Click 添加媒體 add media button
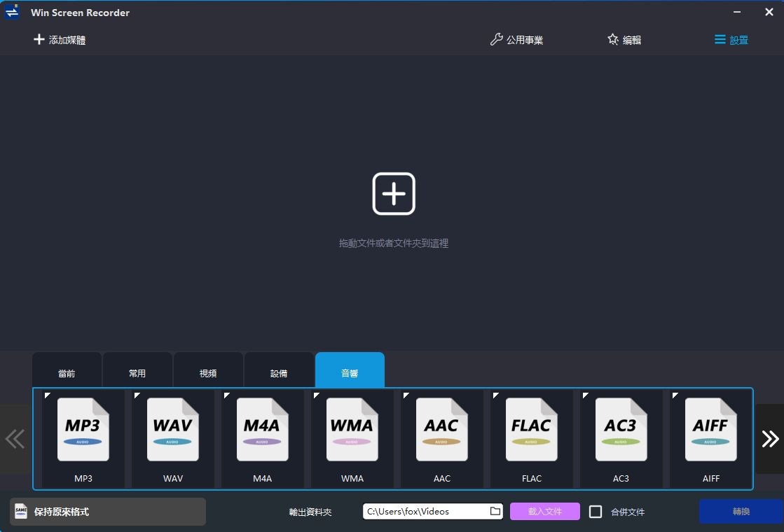 (x=60, y=40)
